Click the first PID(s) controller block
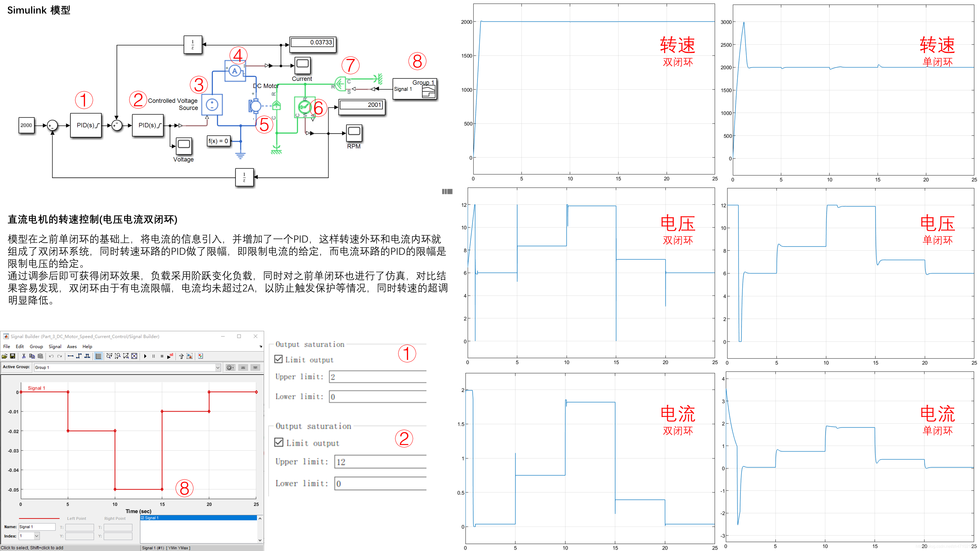The height and width of the screenshot is (551, 980). tap(86, 125)
